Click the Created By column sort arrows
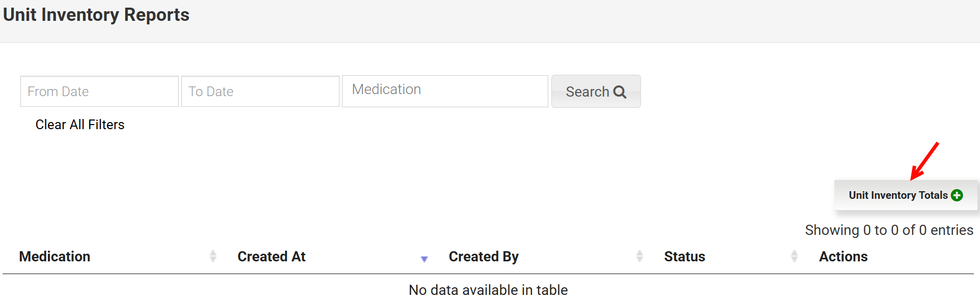980x300 pixels. coord(639,256)
